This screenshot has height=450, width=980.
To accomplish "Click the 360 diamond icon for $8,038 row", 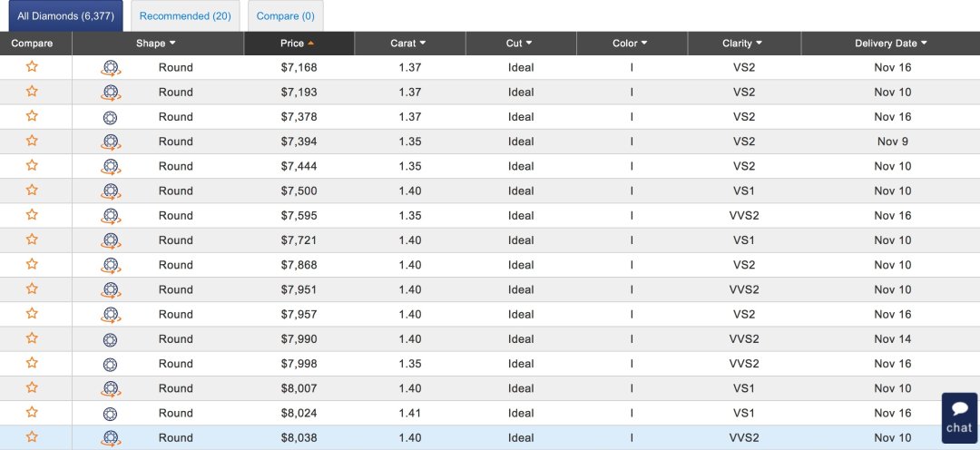I will [x=111, y=438].
